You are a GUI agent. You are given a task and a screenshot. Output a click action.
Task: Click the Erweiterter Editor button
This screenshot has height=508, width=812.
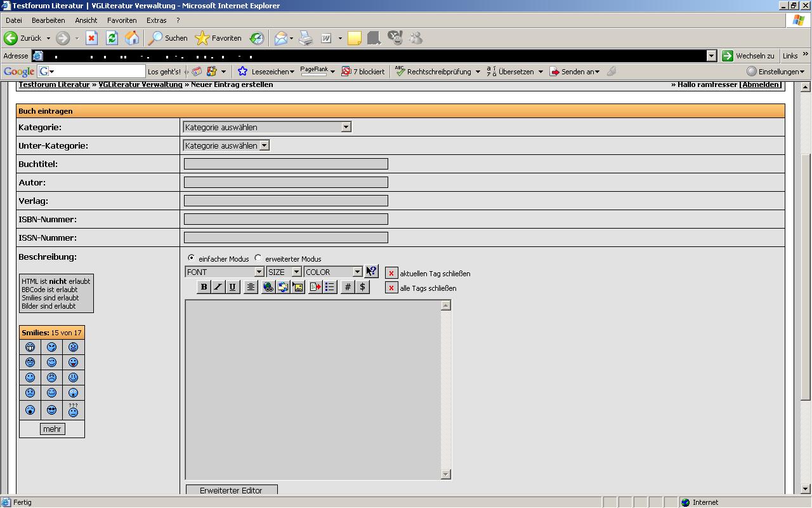232,490
